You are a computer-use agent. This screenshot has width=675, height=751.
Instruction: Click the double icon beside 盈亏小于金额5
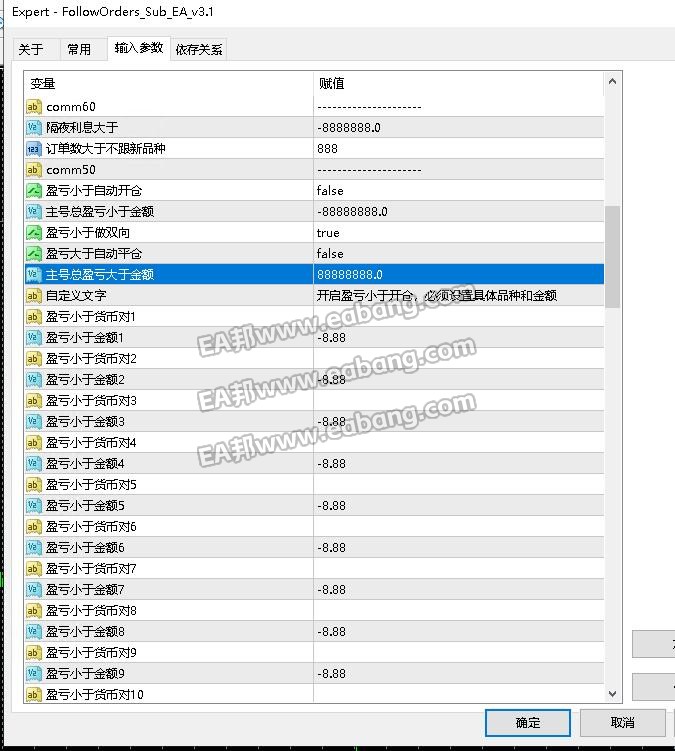pyautogui.click(x=34, y=506)
